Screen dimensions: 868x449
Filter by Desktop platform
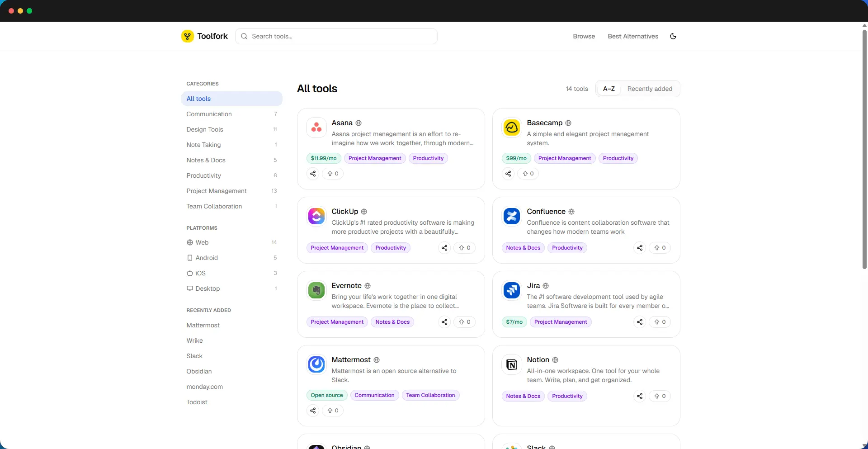[232, 288]
